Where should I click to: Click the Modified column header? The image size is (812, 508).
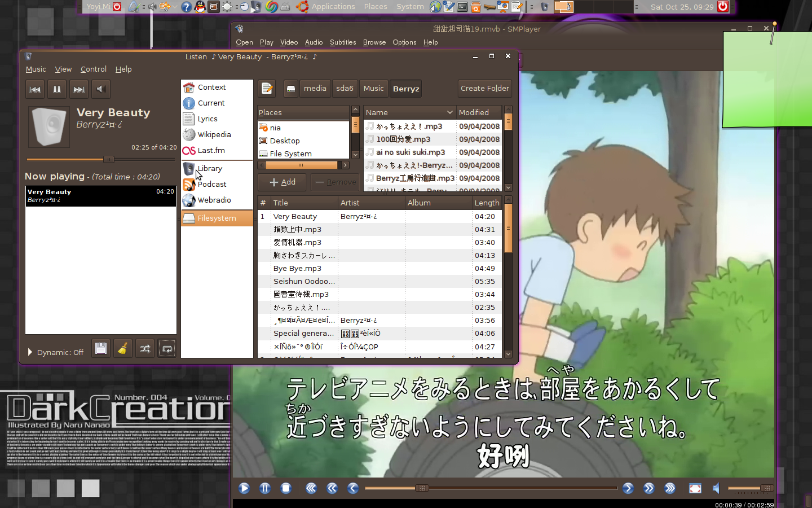coord(479,112)
